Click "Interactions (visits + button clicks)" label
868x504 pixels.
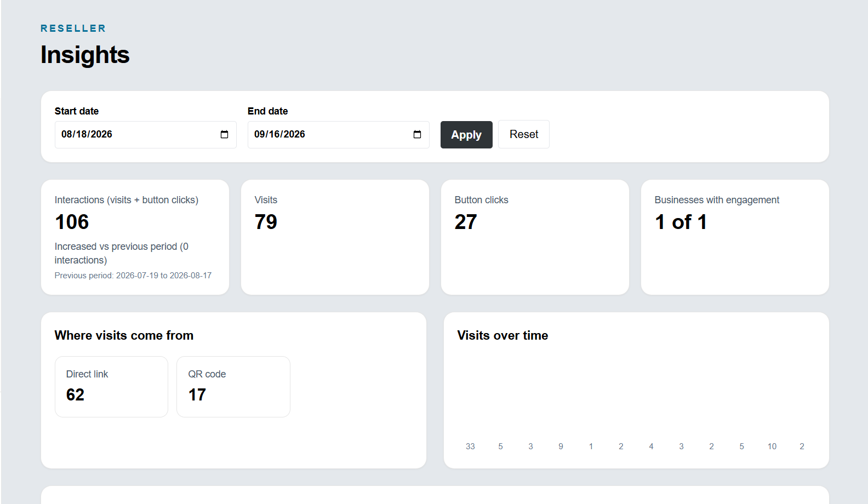pyautogui.click(x=127, y=200)
